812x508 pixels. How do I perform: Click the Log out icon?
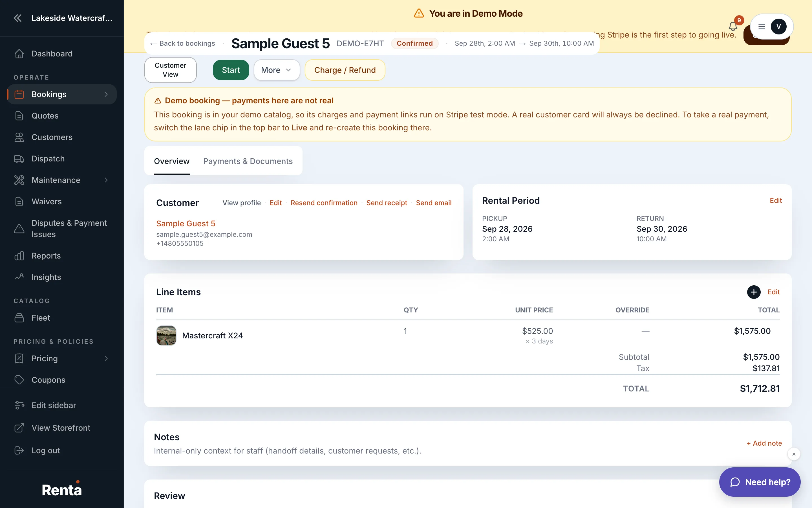(19, 450)
